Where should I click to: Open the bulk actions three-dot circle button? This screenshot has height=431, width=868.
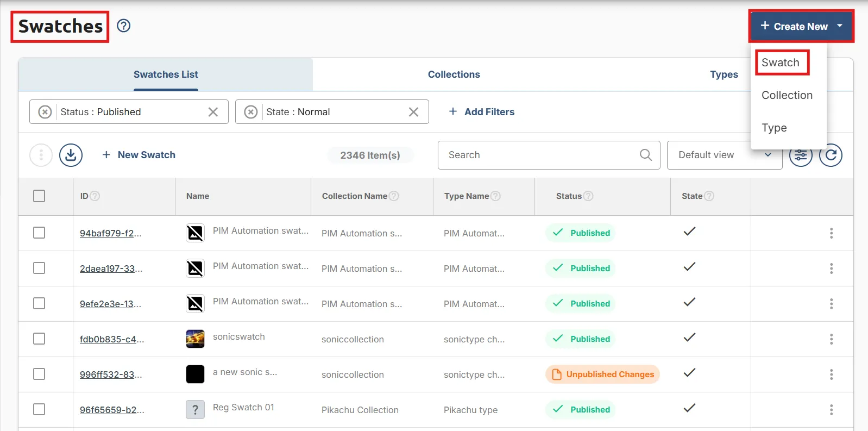41,155
